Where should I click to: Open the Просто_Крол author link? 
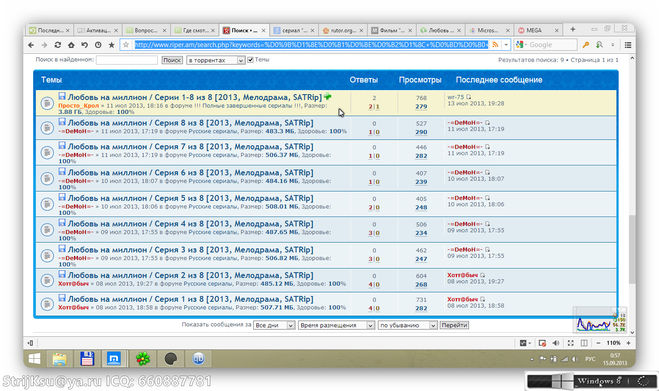(79, 106)
